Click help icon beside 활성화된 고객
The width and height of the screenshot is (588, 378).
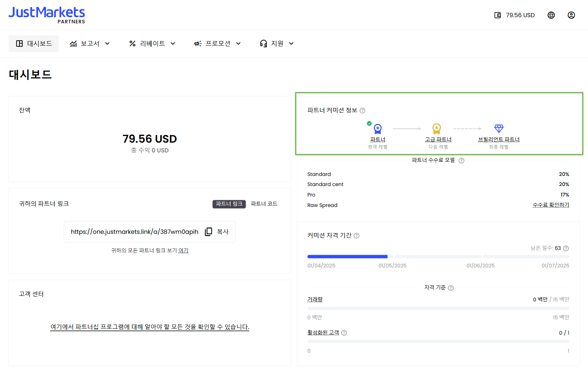click(344, 333)
